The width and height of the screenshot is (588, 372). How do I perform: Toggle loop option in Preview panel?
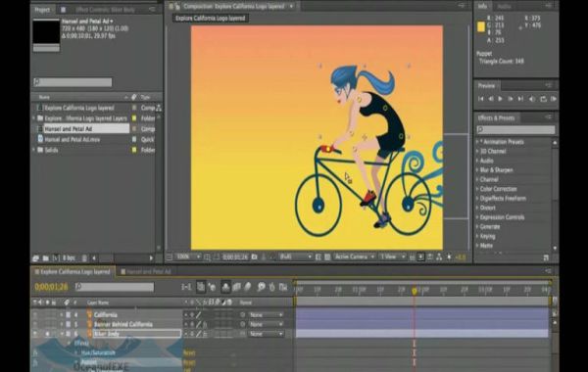click(543, 99)
